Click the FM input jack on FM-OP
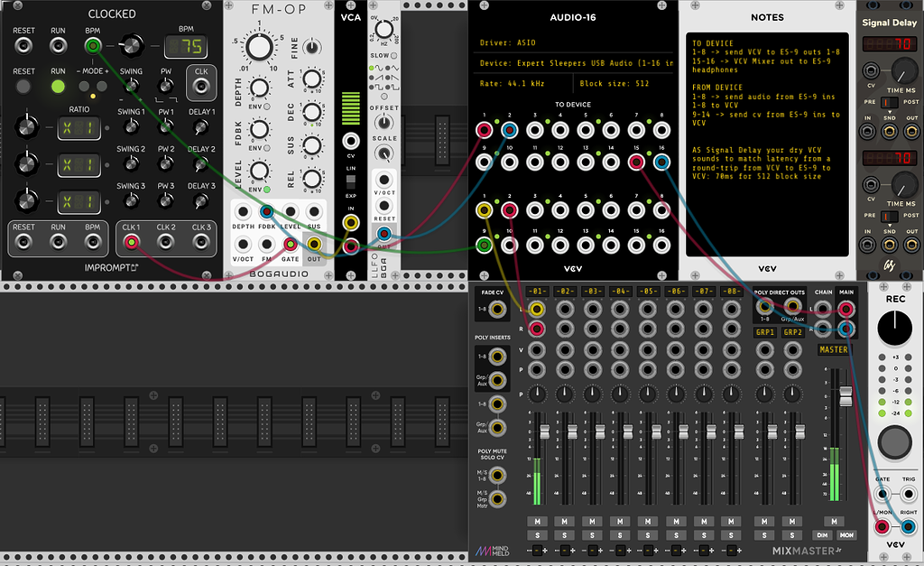This screenshot has height=566, width=924. pyautogui.click(x=267, y=244)
